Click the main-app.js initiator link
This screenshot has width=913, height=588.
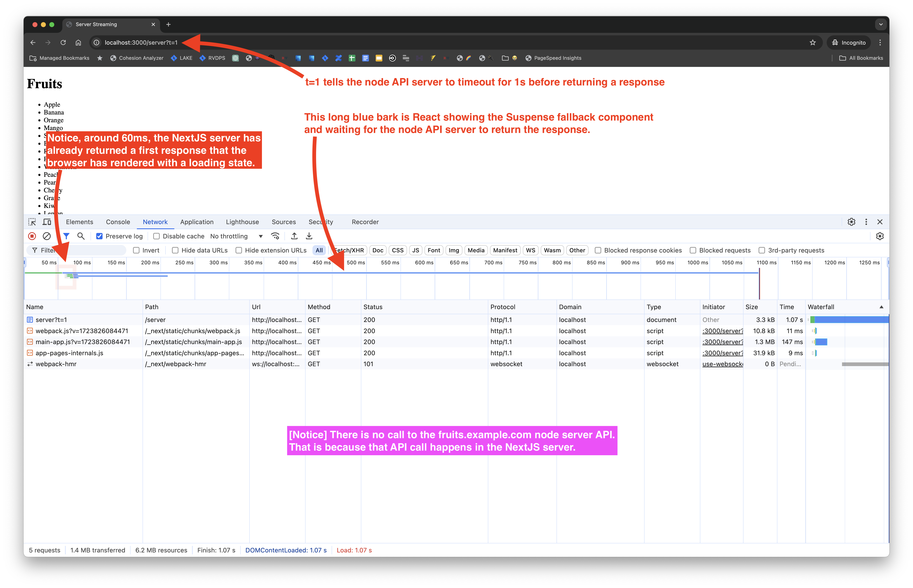[x=722, y=342]
